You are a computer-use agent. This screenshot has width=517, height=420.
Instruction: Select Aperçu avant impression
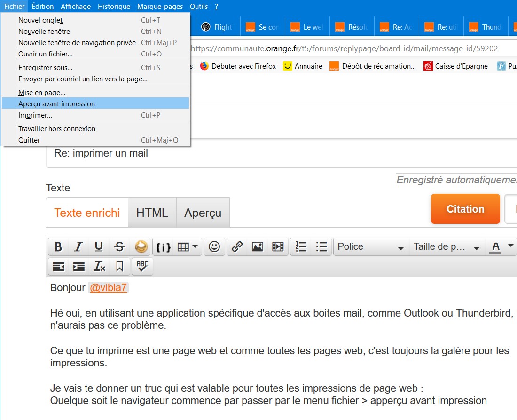pyautogui.click(x=95, y=103)
